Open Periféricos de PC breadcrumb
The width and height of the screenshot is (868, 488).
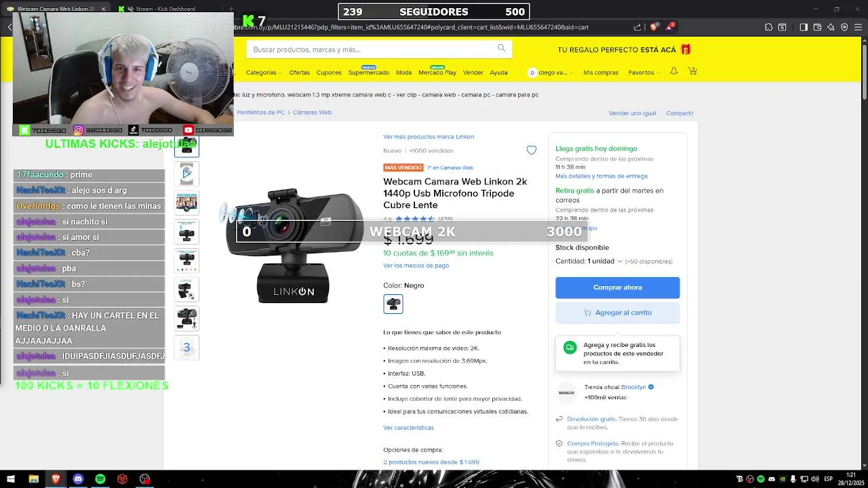click(x=261, y=113)
